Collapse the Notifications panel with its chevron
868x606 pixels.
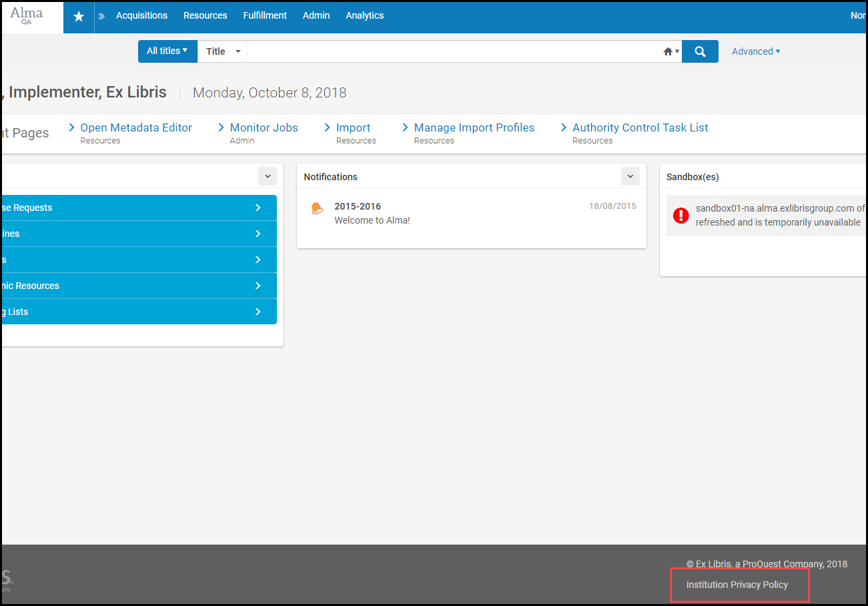(630, 176)
